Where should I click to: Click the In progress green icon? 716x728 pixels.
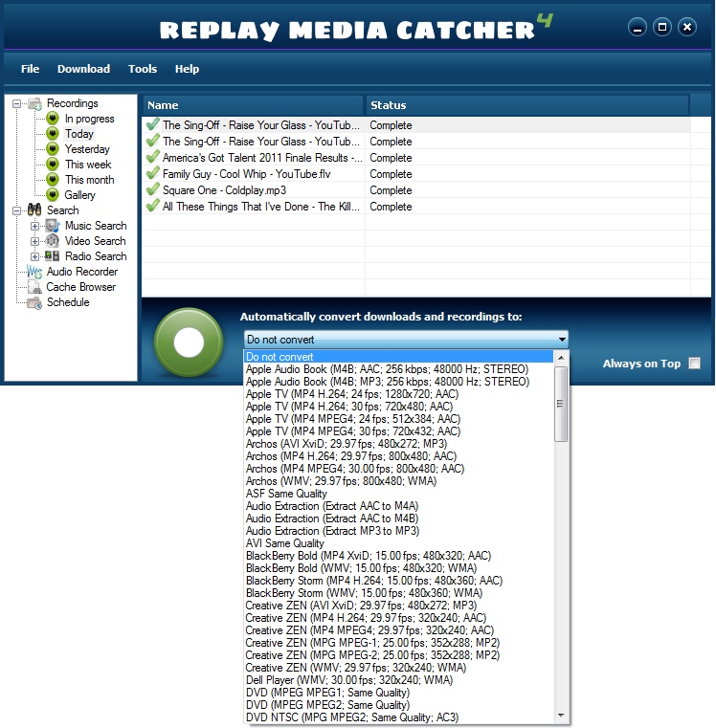tap(53, 119)
